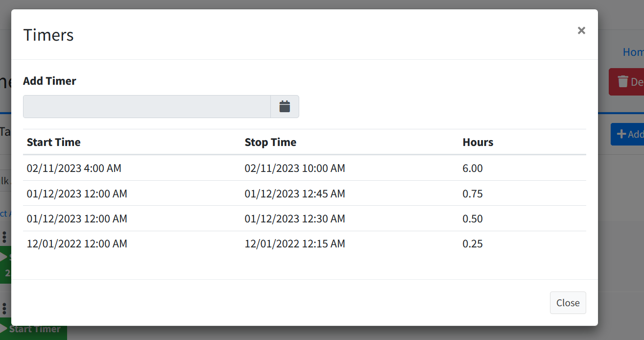The width and height of the screenshot is (644, 340).
Task: Click the Close button
Action: [568, 303]
